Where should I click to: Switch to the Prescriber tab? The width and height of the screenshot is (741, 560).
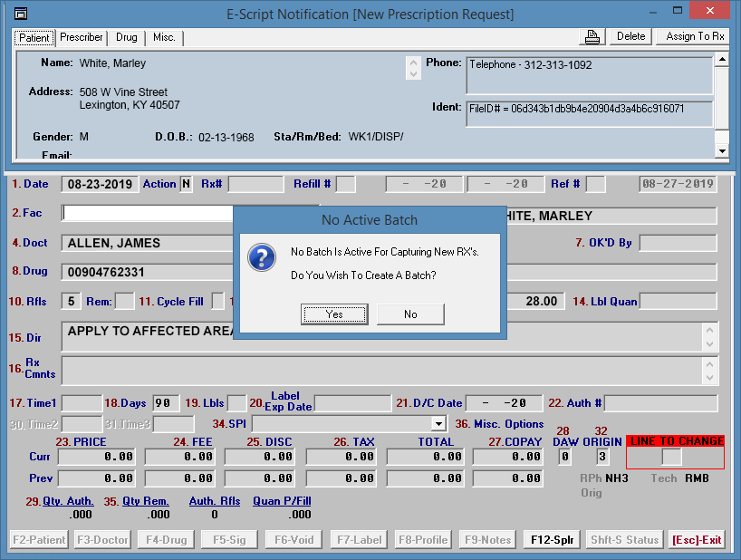(x=82, y=38)
